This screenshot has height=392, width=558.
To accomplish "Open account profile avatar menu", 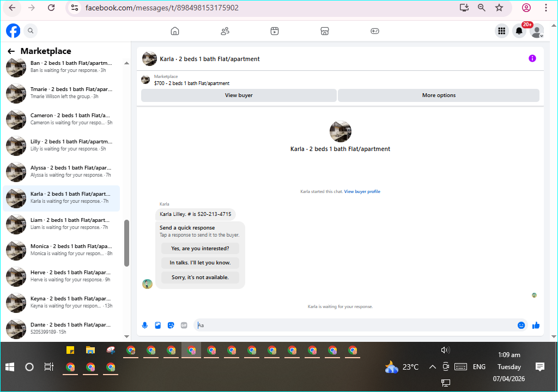I will click(537, 31).
